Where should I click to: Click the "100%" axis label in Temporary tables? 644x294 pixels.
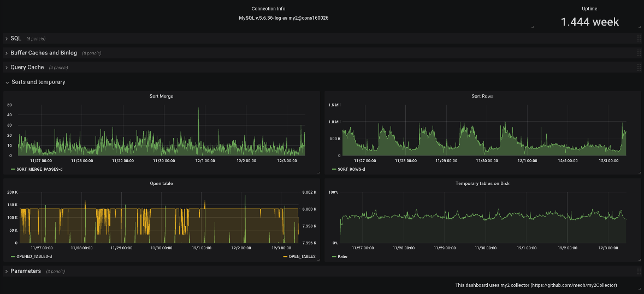coord(333,193)
